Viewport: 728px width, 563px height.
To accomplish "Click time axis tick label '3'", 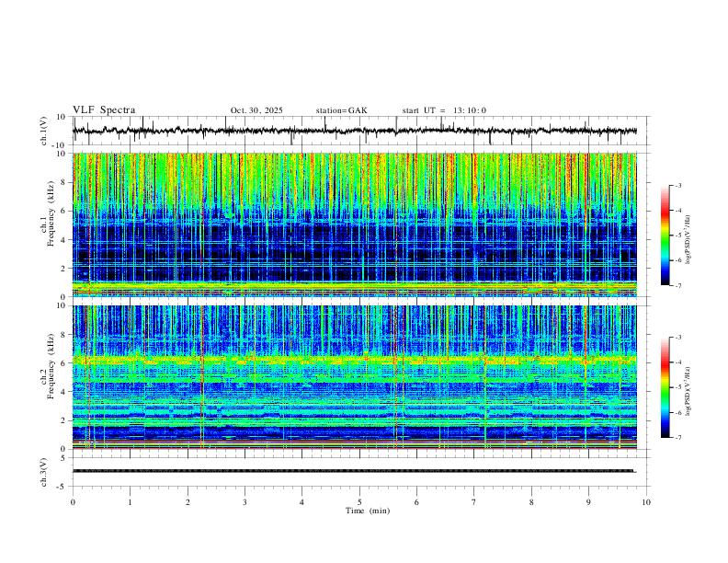I will pos(245,502).
